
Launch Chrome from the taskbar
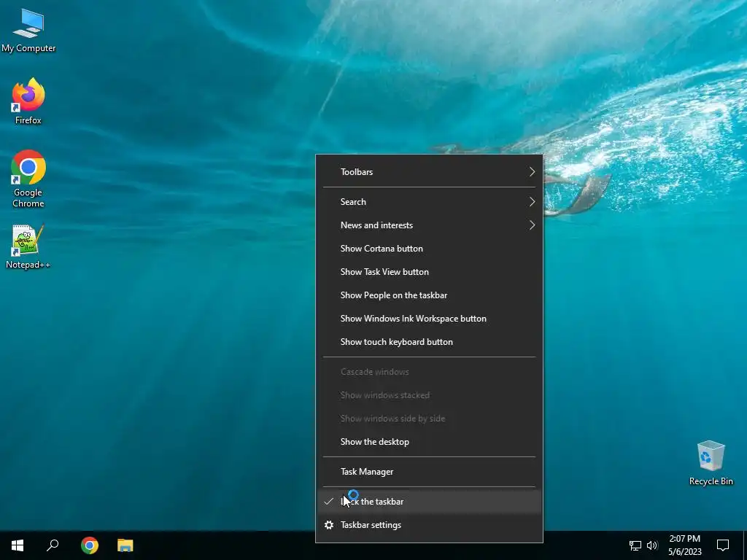[x=90, y=545]
